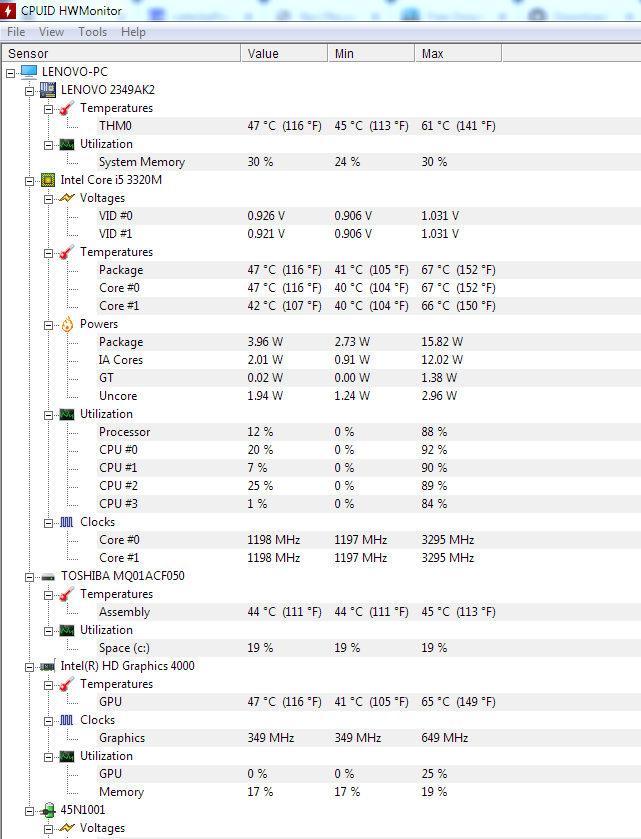This screenshot has width=641, height=839.
Task: Open the View menu
Action: tap(51, 32)
